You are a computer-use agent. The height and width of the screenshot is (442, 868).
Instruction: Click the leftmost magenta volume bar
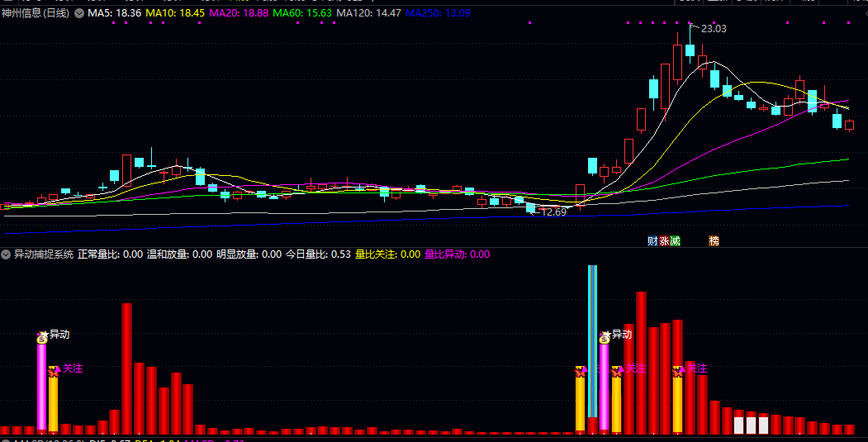(x=41, y=386)
